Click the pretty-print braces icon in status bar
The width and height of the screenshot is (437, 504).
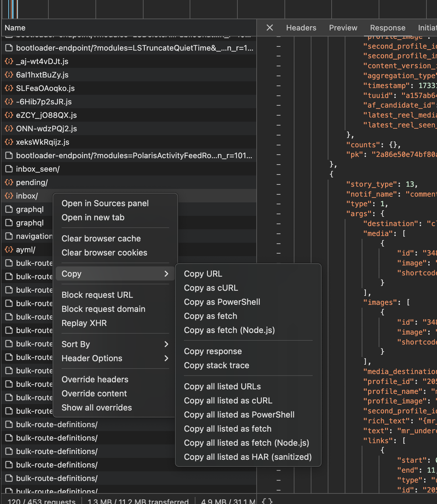click(267, 501)
